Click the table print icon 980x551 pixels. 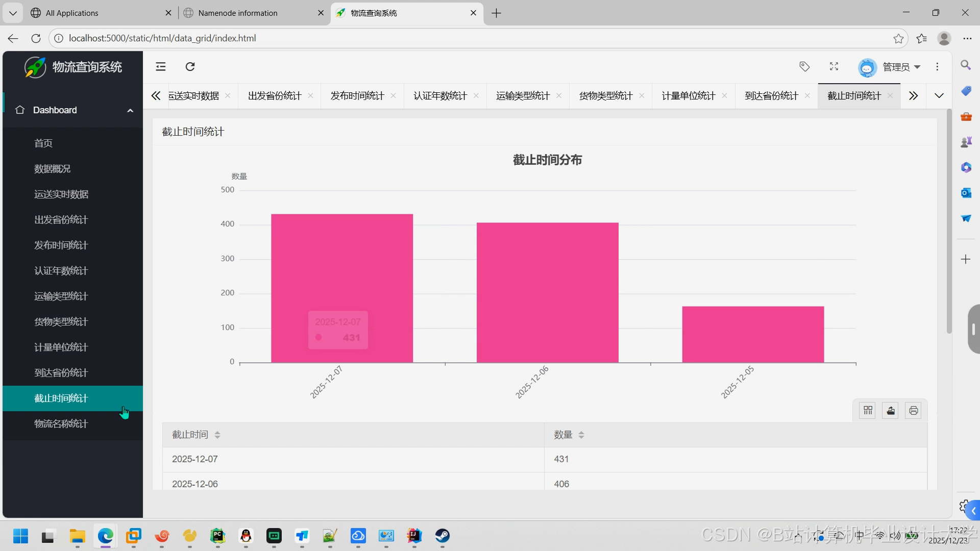coord(913,411)
